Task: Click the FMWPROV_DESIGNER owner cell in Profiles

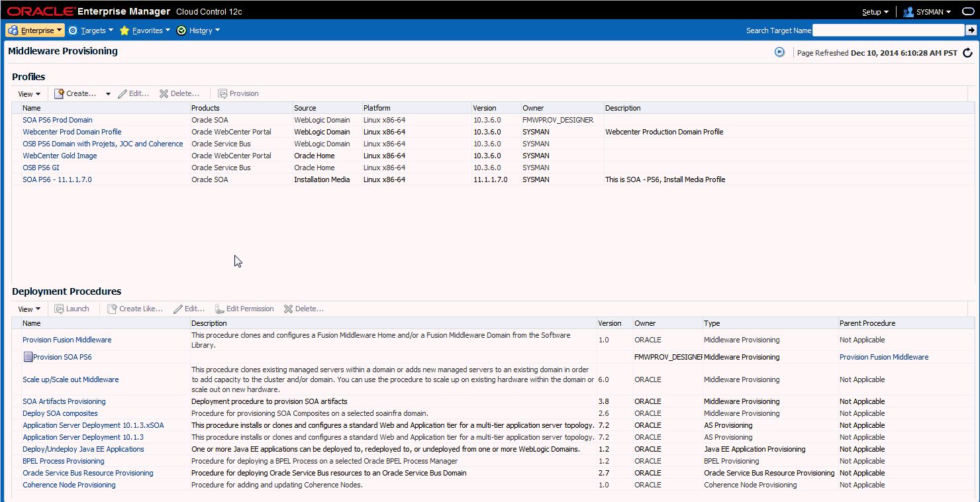Action: pos(558,120)
